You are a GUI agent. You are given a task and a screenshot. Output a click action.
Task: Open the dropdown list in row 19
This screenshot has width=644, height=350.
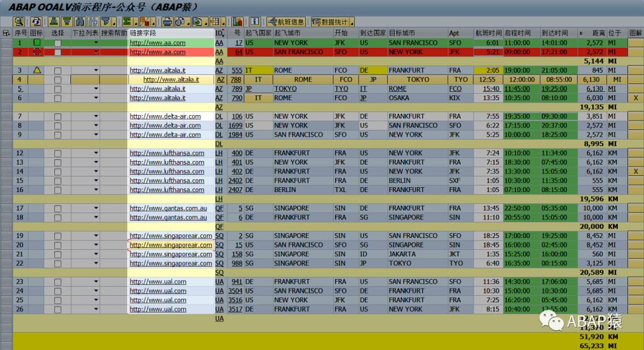[95, 236]
